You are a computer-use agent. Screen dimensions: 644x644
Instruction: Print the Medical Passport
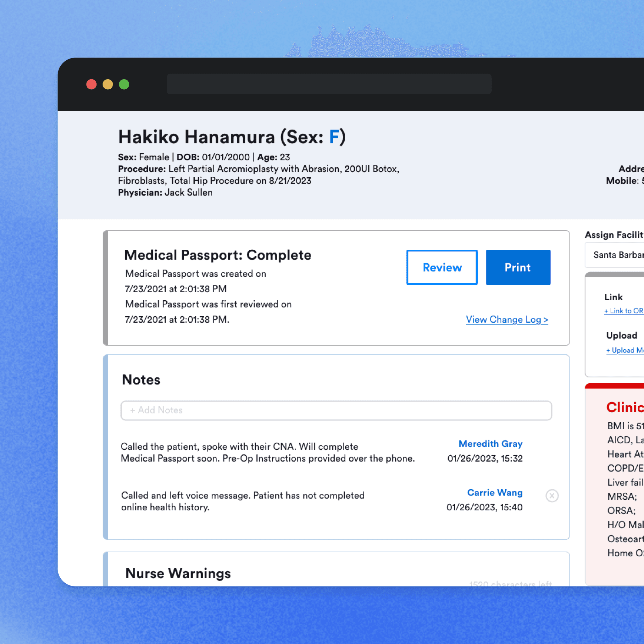tap(518, 267)
